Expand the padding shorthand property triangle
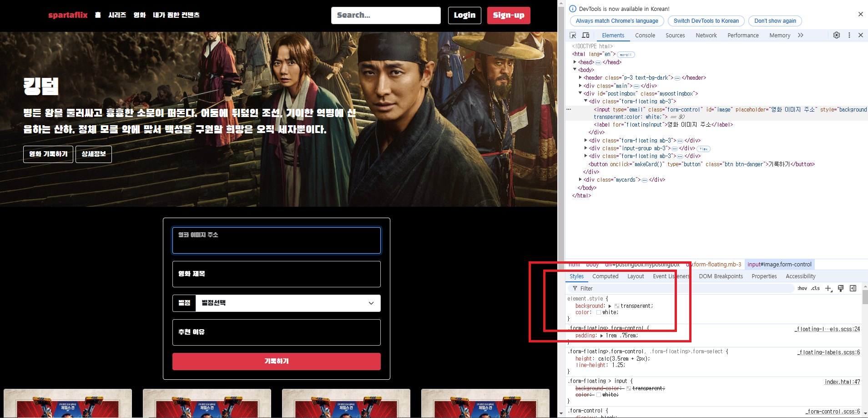The height and width of the screenshot is (418, 868). 602,336
